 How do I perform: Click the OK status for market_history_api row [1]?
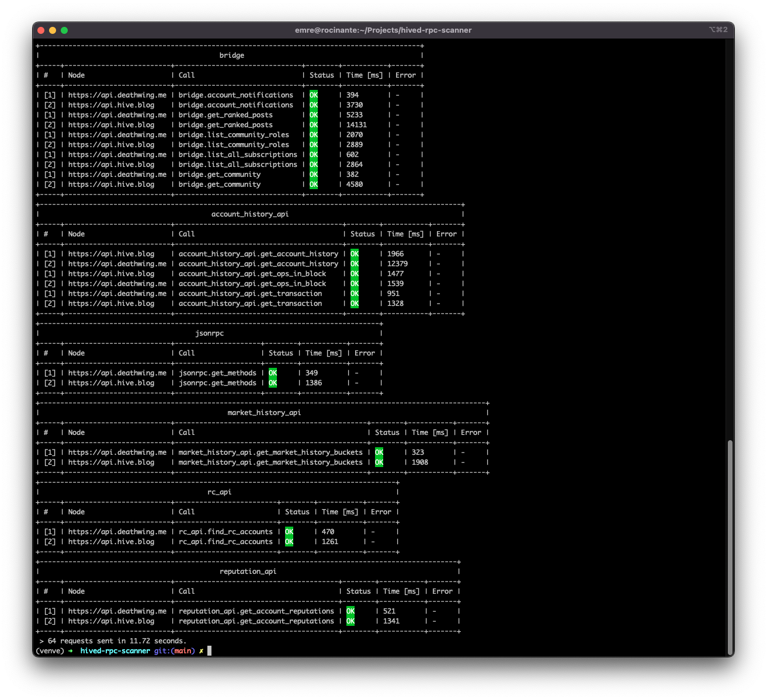tap(379, 452)
